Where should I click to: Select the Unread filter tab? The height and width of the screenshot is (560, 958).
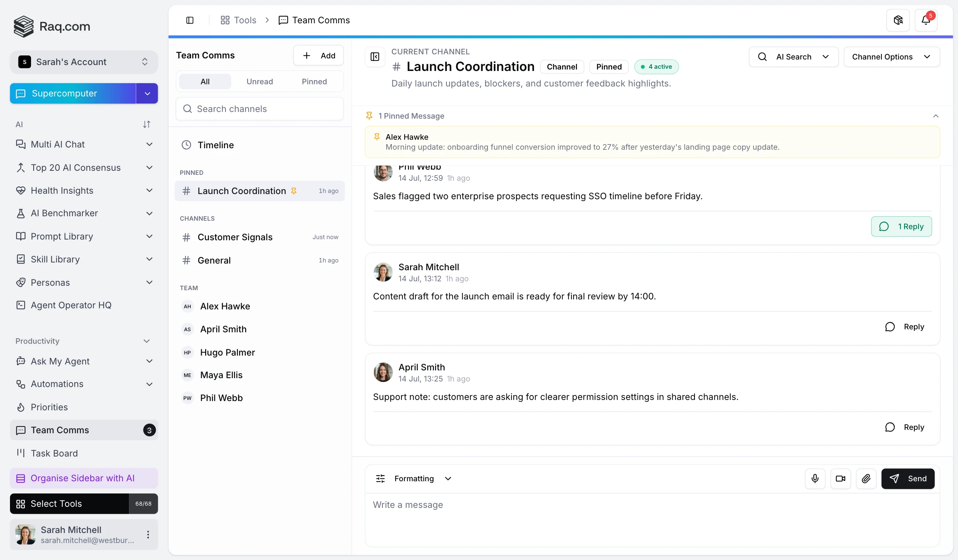260,81
